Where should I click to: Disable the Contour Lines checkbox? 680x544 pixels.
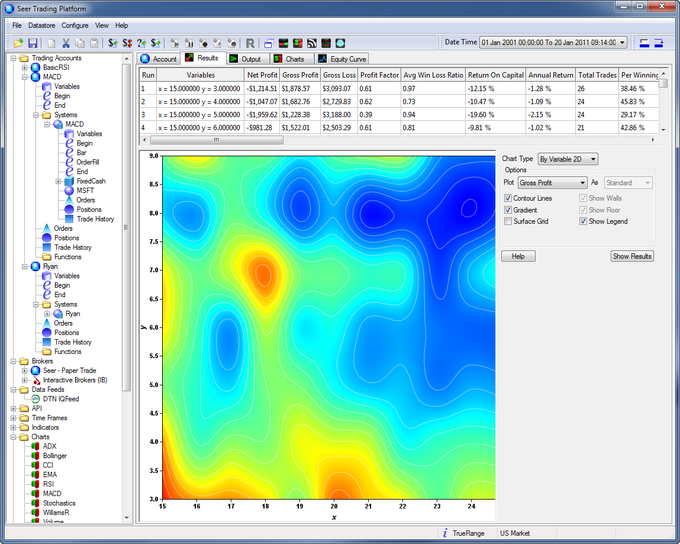[509, 199]
